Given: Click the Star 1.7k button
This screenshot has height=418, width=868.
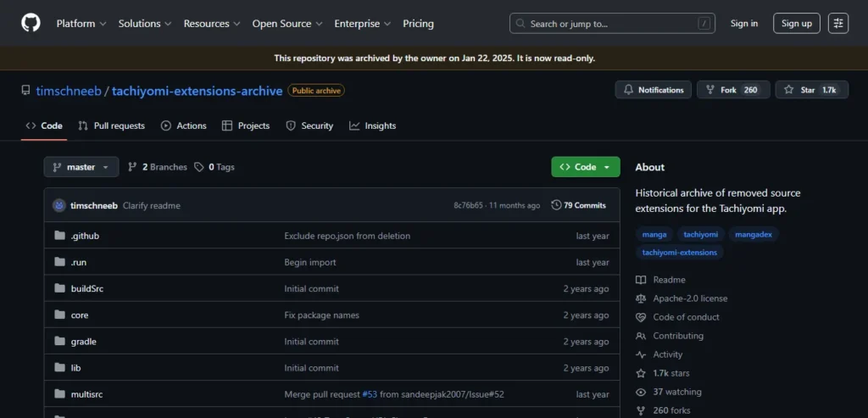Looking at the screenshot, I should (x=812, y=90).
